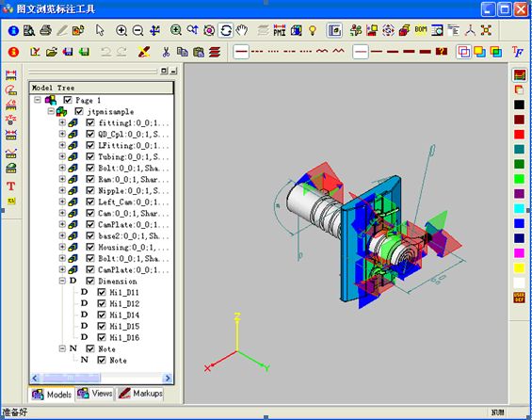Collapse the Note group node
Image resolution: width=532 pixels, height=420 pixels.
(x=62, y=348)
